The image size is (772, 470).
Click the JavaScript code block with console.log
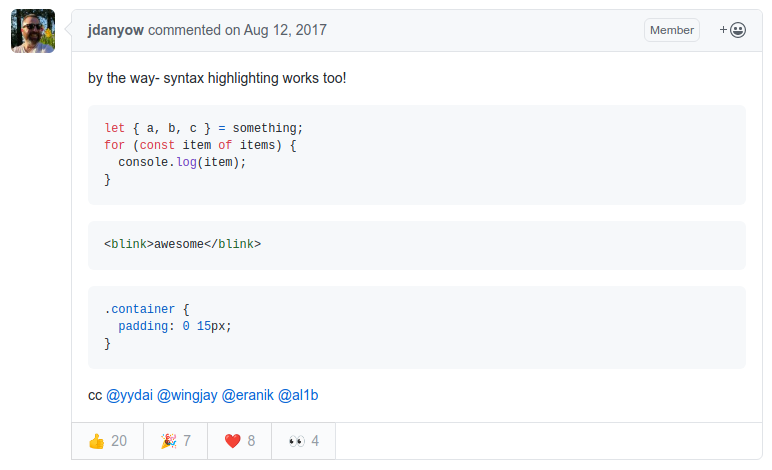tap(416, 154)
